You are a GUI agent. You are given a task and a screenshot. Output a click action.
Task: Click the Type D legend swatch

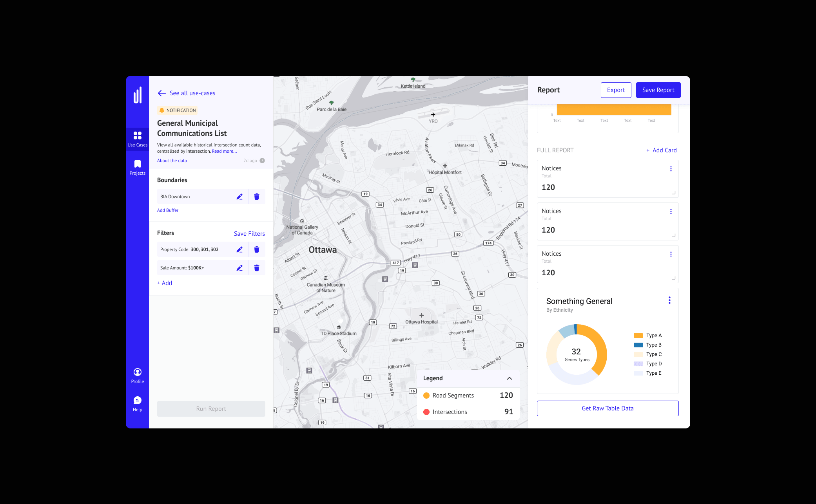click(x=638, y=364)
